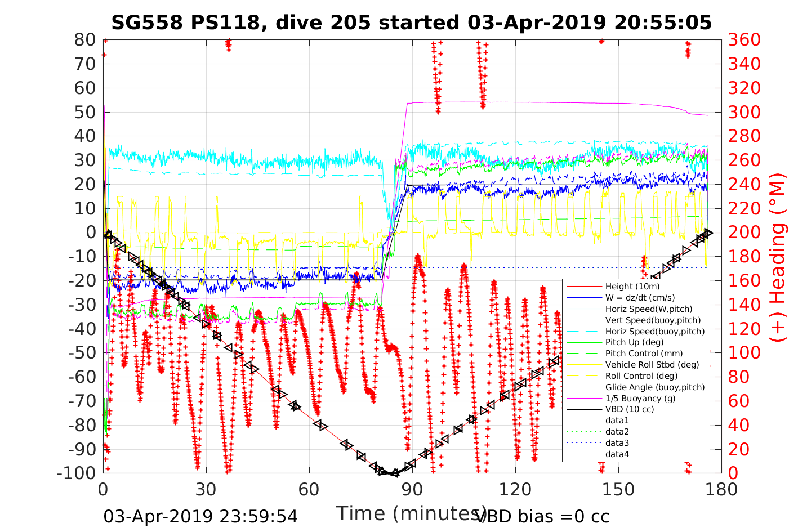Click the "data1" legend entry

pos(617,421)
